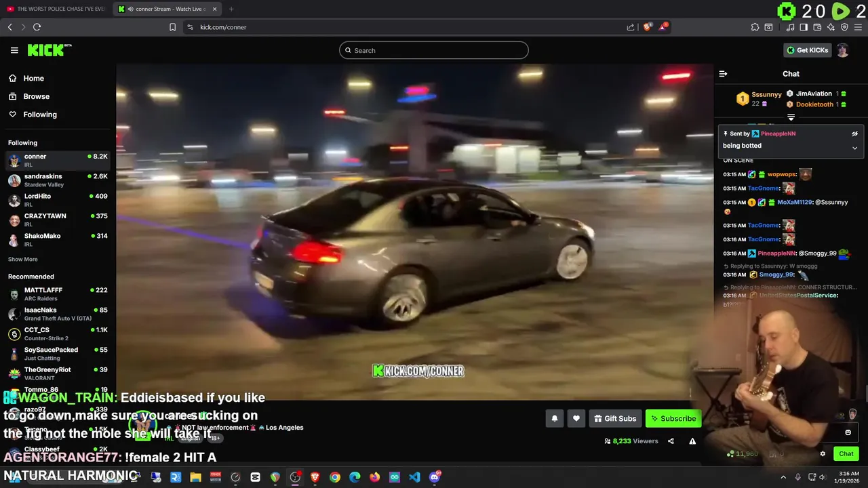868x488 pixels.
Task: Open the Kick hamburger sidebar menu
Action: pyautogui.click(x=14, y=50)
